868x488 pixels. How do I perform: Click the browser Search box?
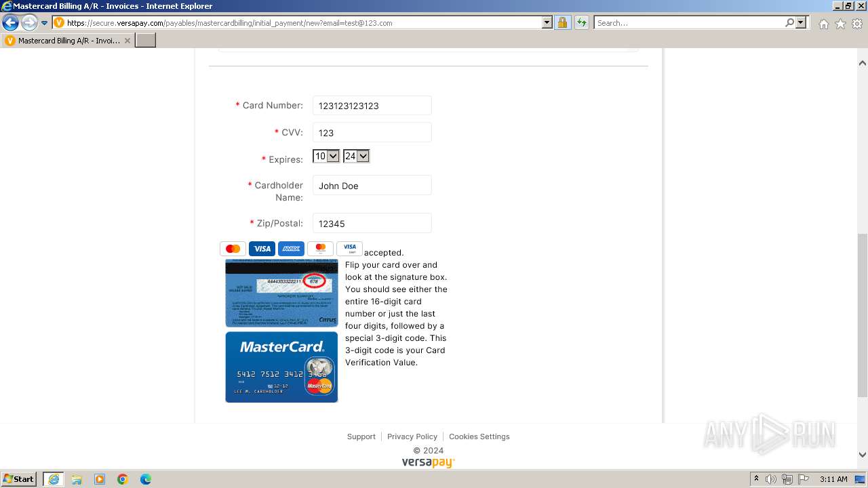[x=689, y=23]
